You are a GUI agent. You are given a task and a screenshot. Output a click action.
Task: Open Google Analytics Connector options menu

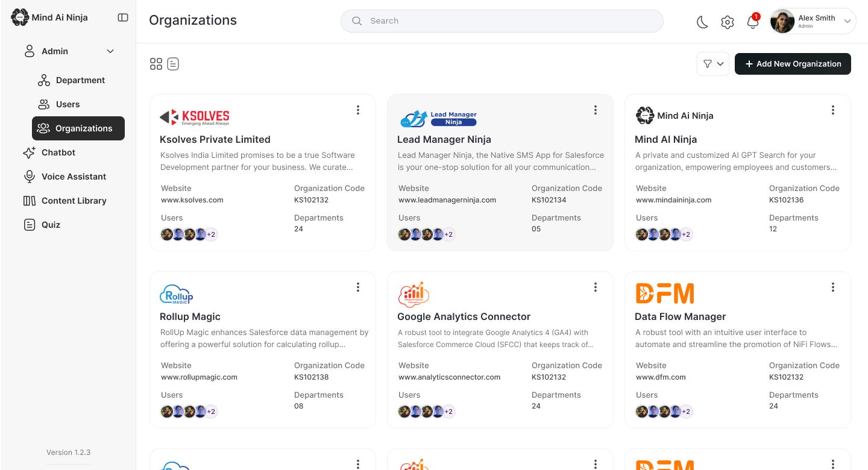coord(596,287)
